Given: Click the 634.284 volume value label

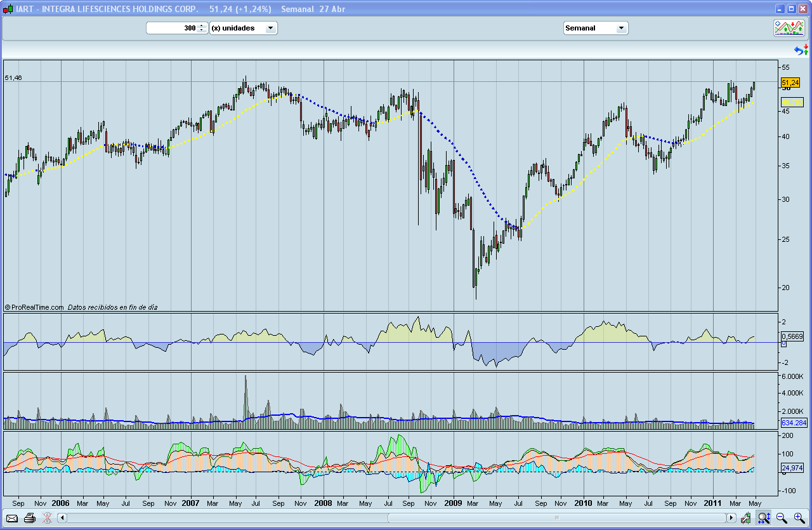Looking at the screenshot, I should (x=794, y=423).
